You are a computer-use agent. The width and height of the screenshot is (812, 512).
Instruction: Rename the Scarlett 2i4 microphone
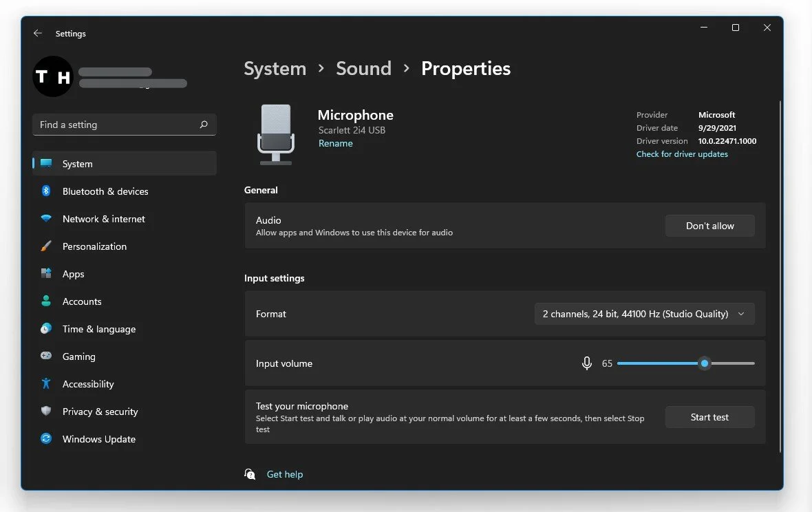point(336,143)
